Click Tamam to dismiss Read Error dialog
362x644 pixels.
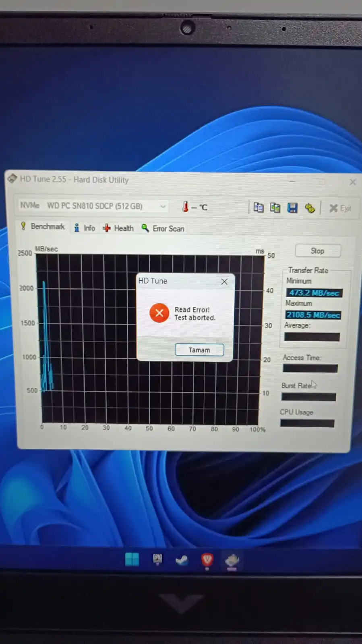pos(199,350)
